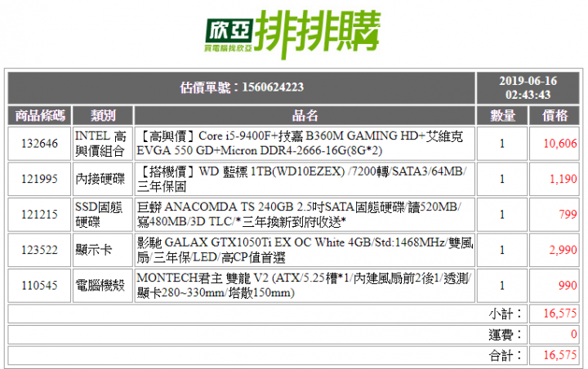The image size is (588, 369).
Task: Click the 類別 column header
Action: pos(103,115)
